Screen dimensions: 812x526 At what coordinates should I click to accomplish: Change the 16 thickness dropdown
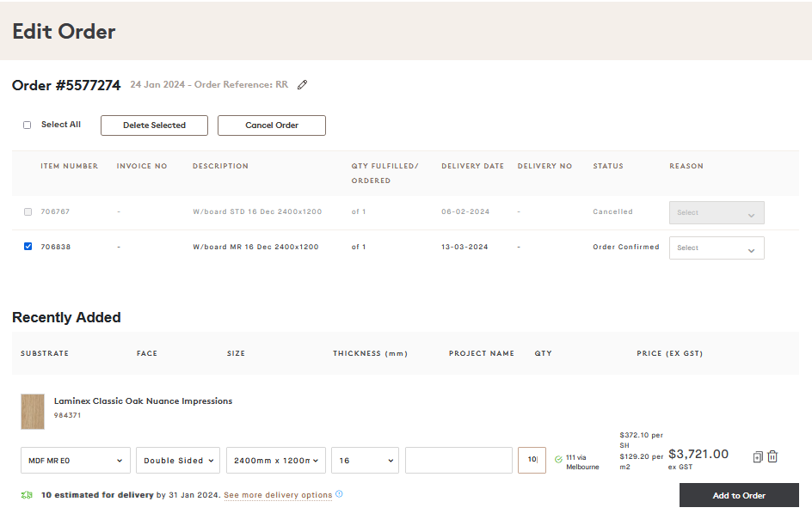pos(365,460)
